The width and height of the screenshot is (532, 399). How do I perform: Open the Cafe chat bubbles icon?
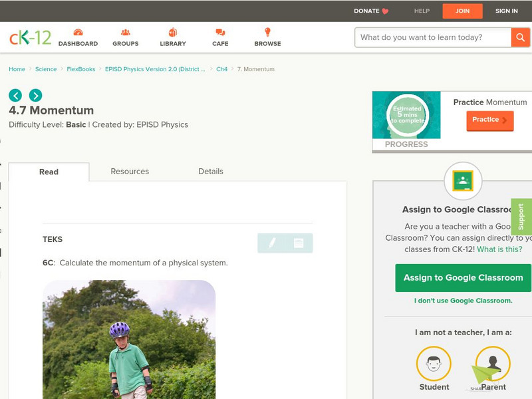point(220,32)
